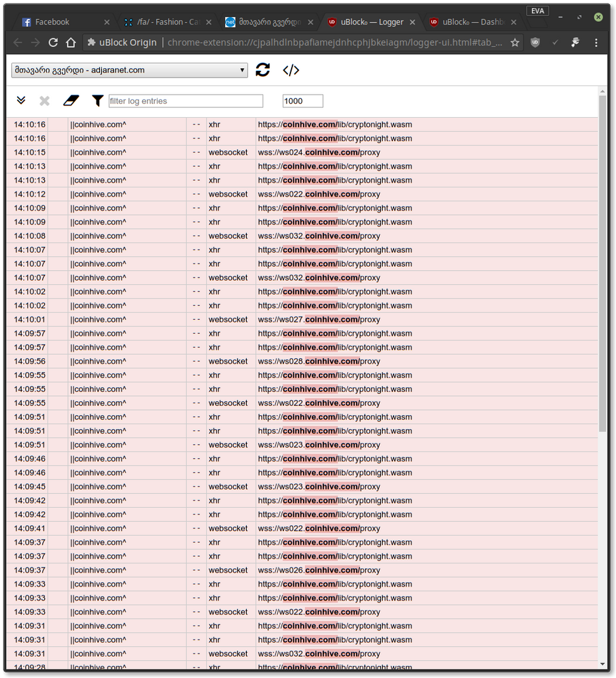Click the EVA profile button
Screen dimensions: 616x678
[537, 11]
